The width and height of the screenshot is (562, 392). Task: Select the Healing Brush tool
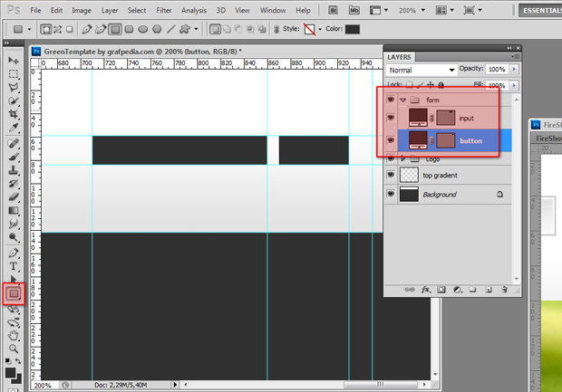click(14, 144)
